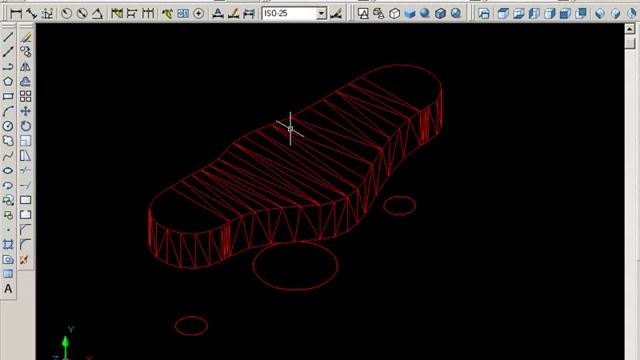The height and width of the screenshot is (360, 640).
Task: Click the vertical scrollbar up arrow
Action: coord(629,29)
